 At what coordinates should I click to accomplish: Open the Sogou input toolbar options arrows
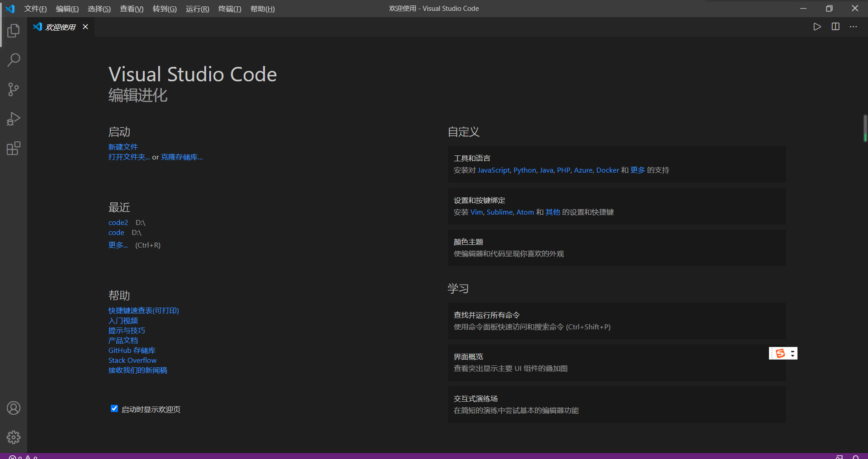tap(793, 353)
